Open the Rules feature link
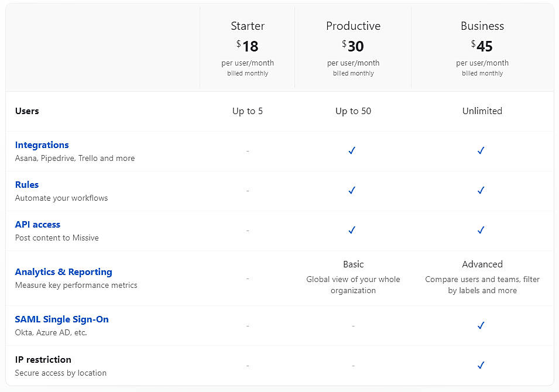The image size is (559, 392). [x=27, y=184]
